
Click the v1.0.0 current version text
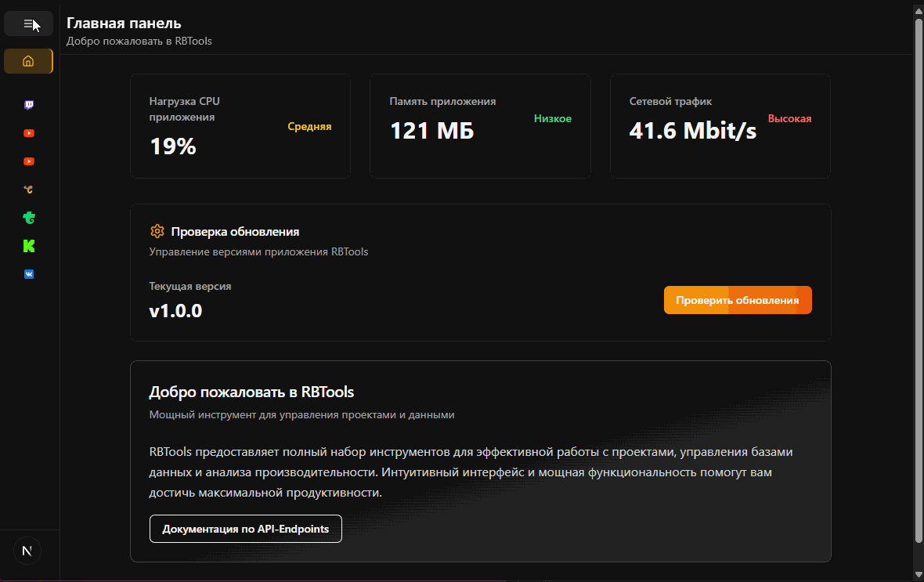click(x=175, y=311)
